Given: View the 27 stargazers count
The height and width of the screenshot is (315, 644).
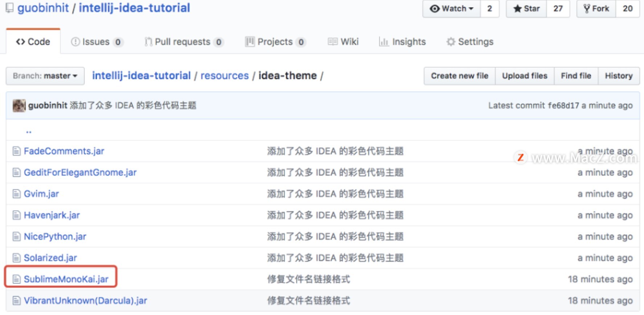Looking at the screenshot, I should [558, 9].
